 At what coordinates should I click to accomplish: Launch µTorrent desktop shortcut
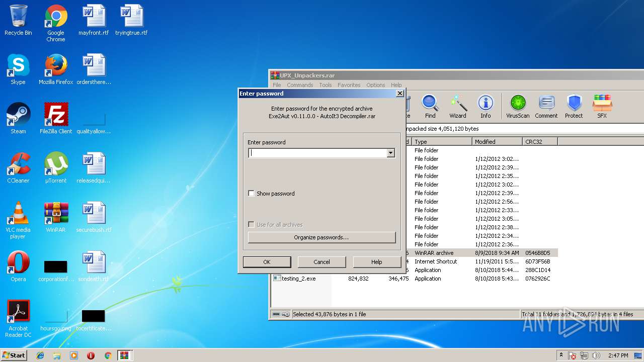(x=56, y=168)
